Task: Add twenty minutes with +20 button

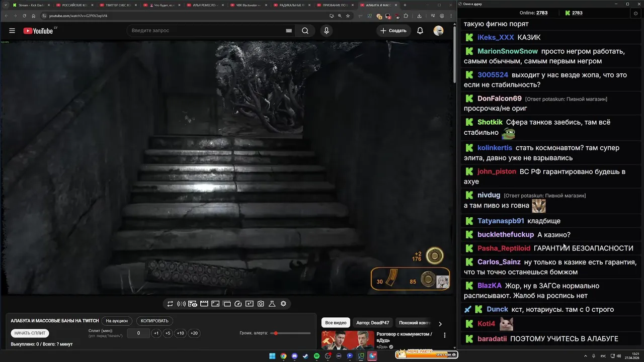Action: [194, 333]
